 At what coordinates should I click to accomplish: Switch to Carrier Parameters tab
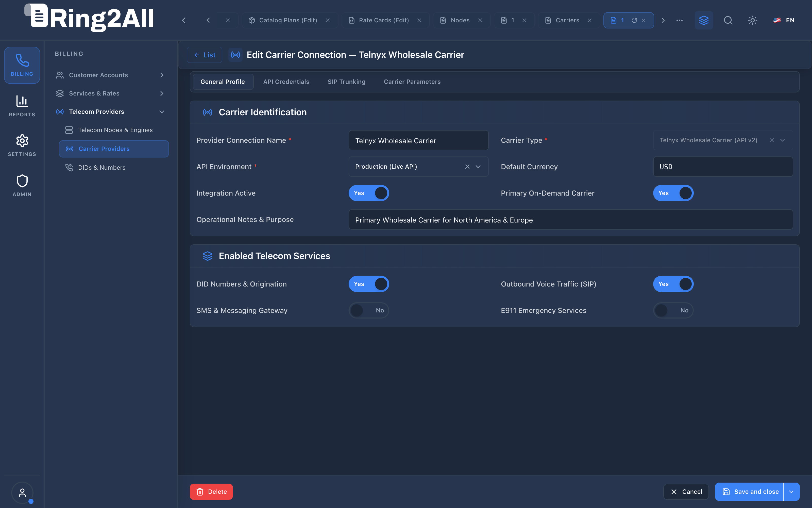click(412, 82)
